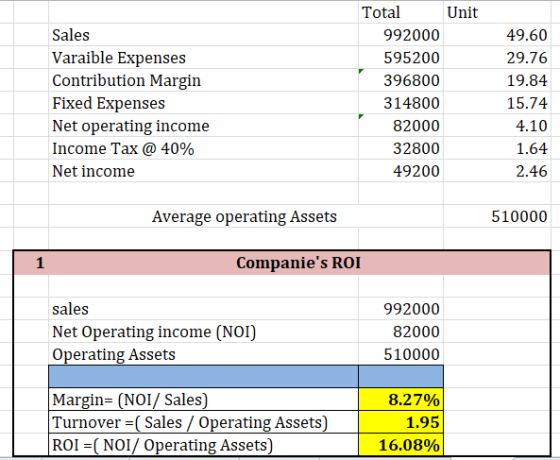Click 'Margin= (NOI/ Sales)' formula label

[204, 399]
